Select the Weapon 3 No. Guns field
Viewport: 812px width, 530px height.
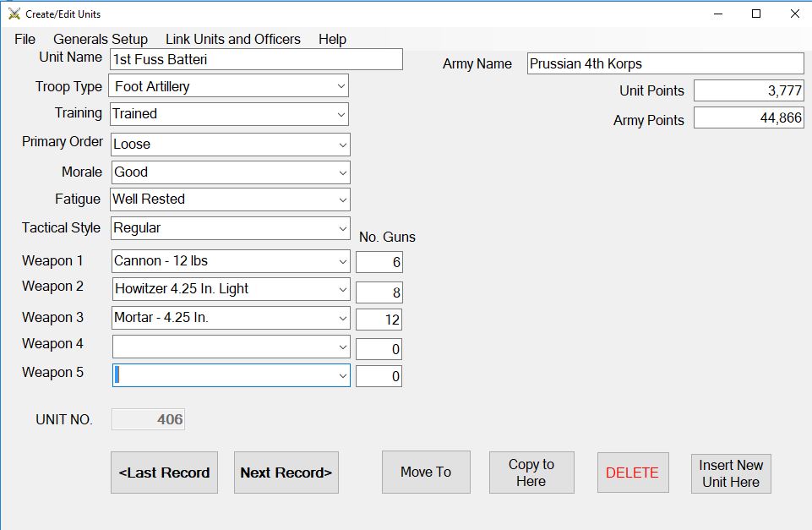(x=379, y=320)
